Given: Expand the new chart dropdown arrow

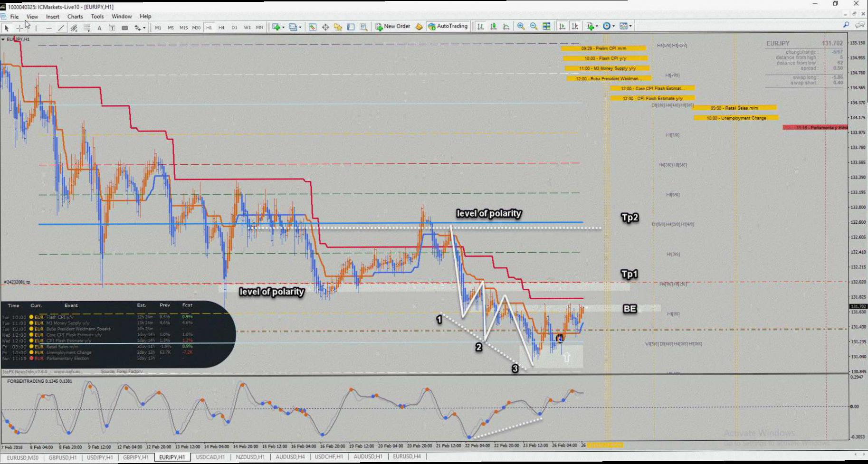Looking at the screenshot, I should (x=284, y=27).
